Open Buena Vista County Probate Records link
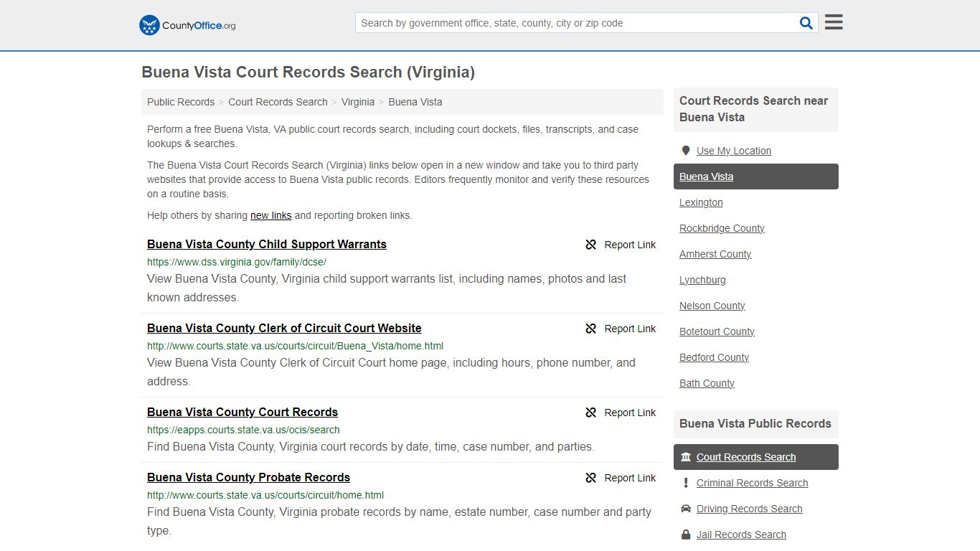This screenshot has width=980, height=551. tap(248, 477)
